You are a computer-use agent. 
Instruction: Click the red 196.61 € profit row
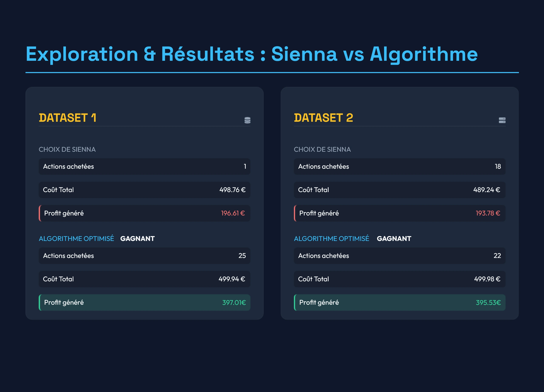144,213
